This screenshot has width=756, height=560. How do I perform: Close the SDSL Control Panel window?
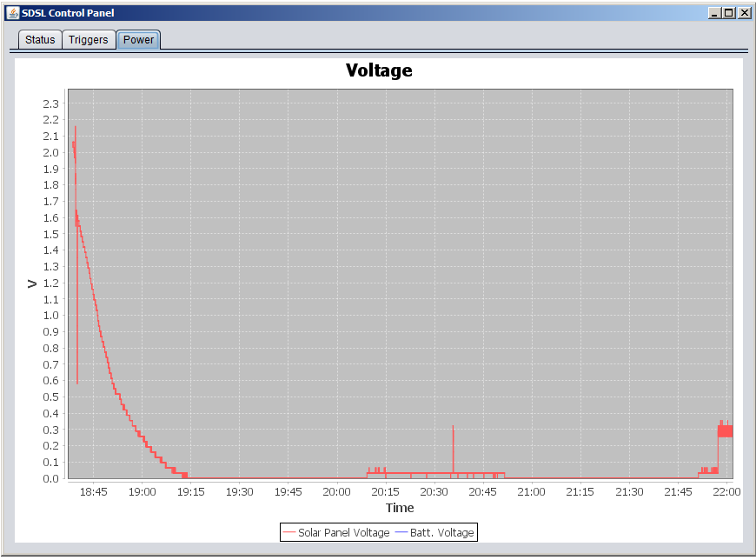(x=745, y=13)
